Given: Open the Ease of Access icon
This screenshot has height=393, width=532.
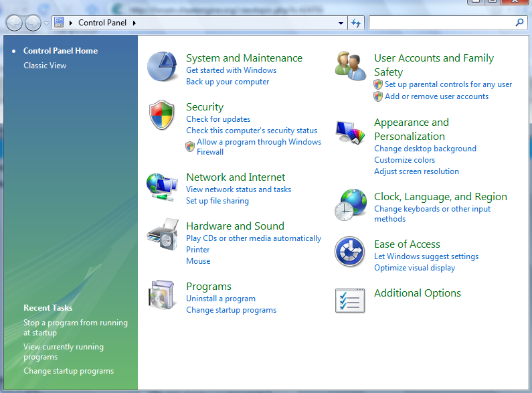Looking at the screenshot, I should coord(350,252).
